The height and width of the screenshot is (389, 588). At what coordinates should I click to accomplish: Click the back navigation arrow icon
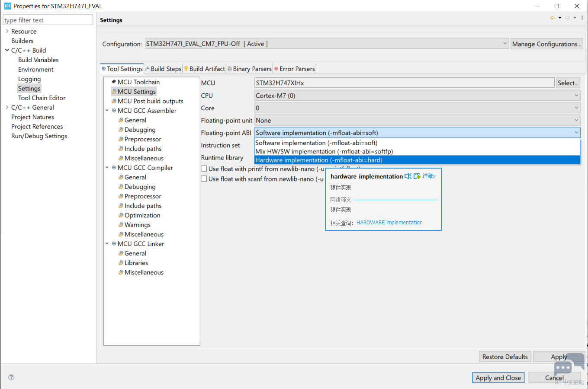[553, 18]
